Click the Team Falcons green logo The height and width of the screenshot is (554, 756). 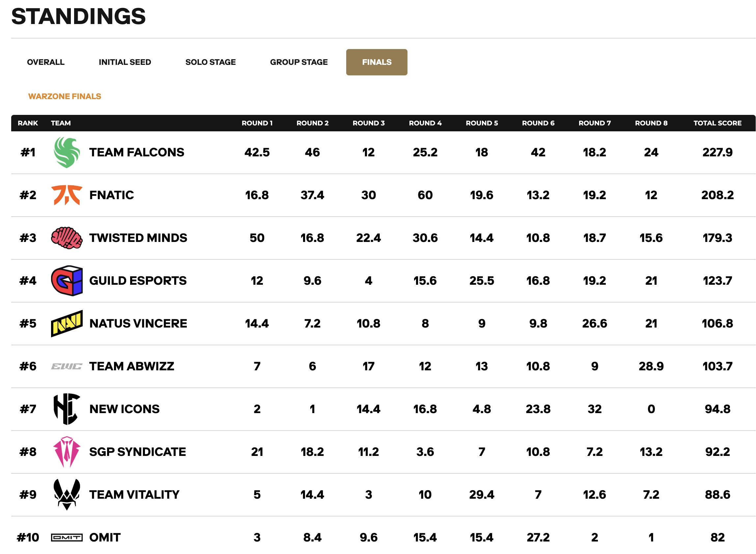click(67, 153)
